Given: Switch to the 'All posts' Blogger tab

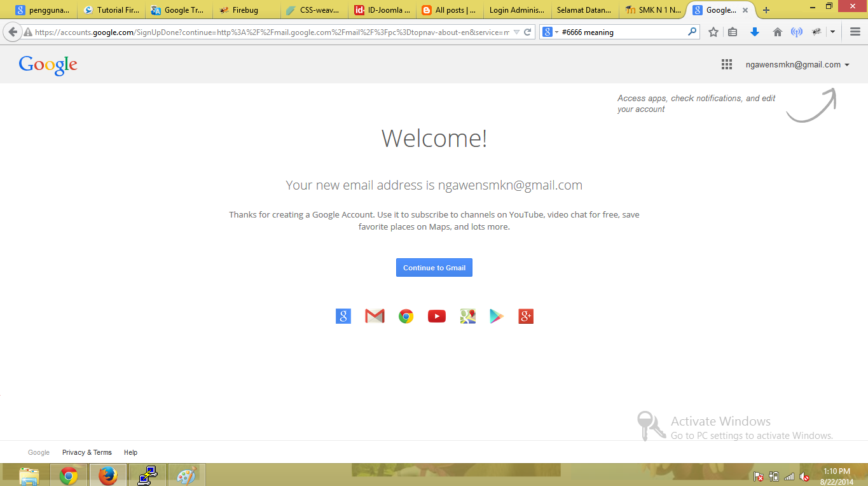Looking at the screenshot, I should click(449, 10).
